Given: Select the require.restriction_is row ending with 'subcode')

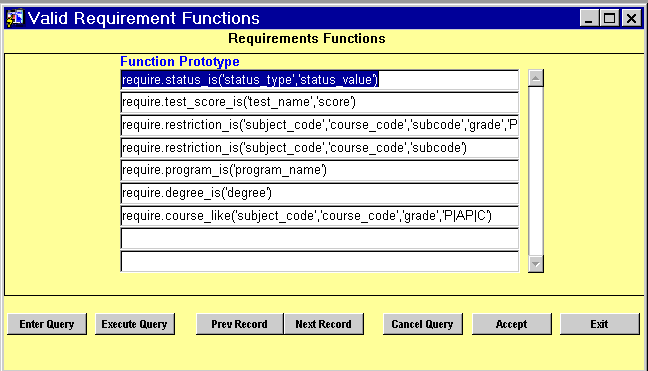Looking at the screenshot, I should [x=320, y=148].
